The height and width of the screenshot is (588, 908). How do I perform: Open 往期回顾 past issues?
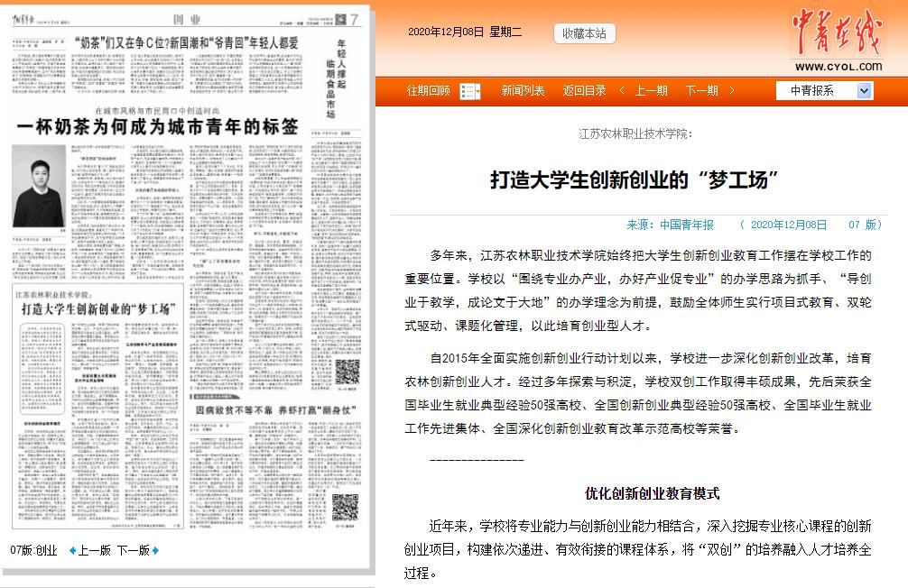[x=429, y=91]
